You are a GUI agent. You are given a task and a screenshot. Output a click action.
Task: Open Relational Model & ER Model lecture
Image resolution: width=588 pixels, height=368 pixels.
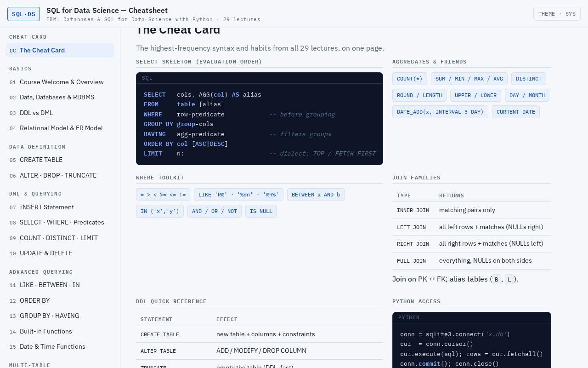60,128
